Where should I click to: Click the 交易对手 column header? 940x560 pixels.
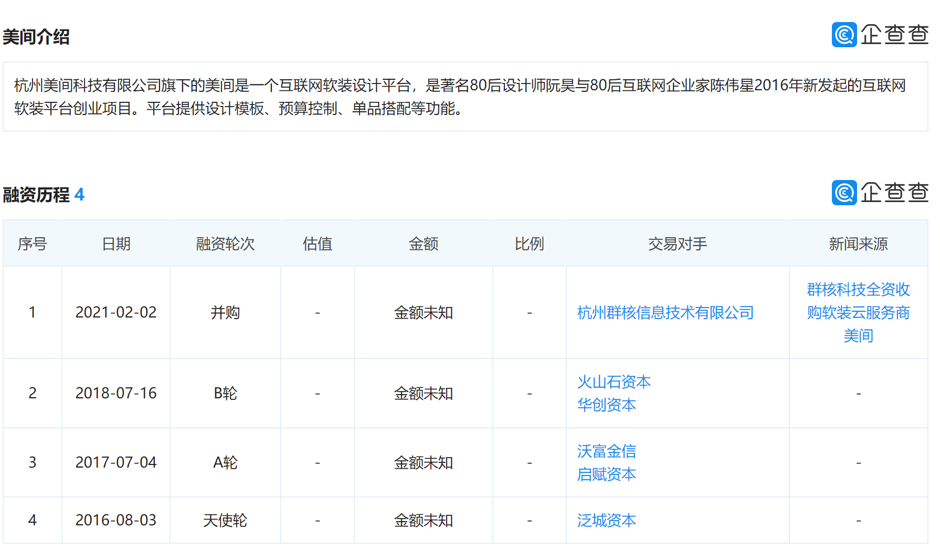[x=678, y=244]
